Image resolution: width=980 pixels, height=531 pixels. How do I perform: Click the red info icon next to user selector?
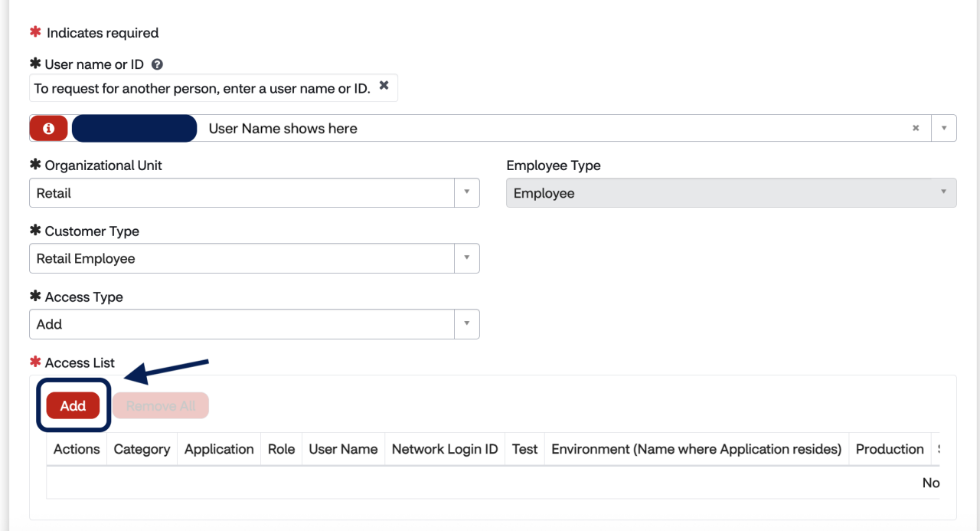pyautogui.click(x=48, y=128)
